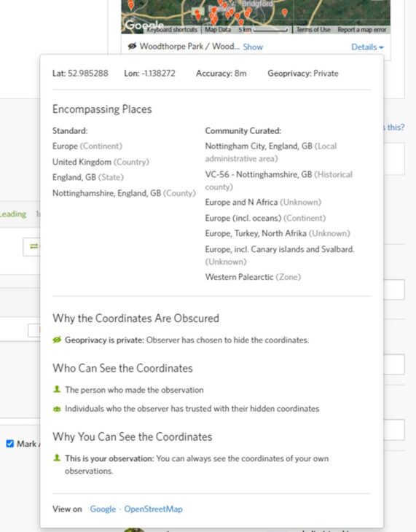Viewport: 416px width, 532px height.
Task: Click the map scale bar control
Action: pos(263,30)
